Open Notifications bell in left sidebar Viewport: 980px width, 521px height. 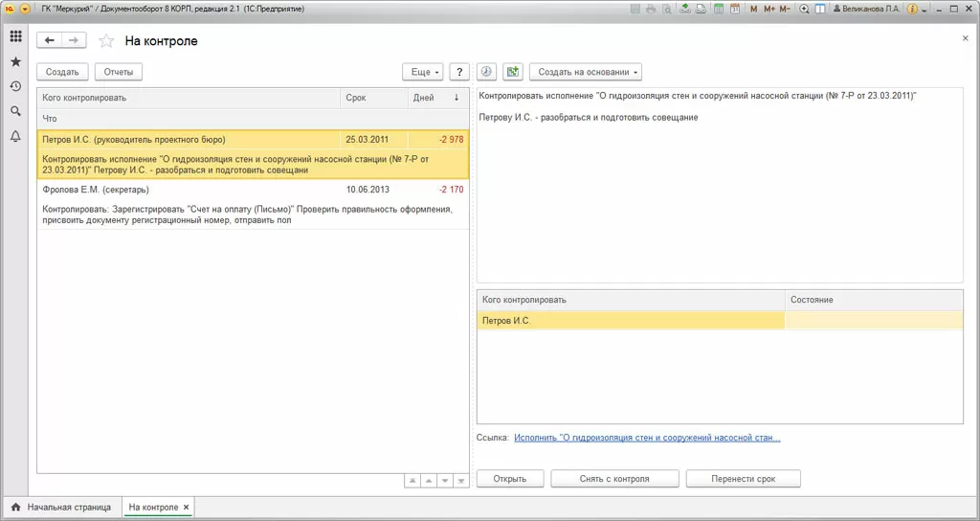tap(15, 136)
